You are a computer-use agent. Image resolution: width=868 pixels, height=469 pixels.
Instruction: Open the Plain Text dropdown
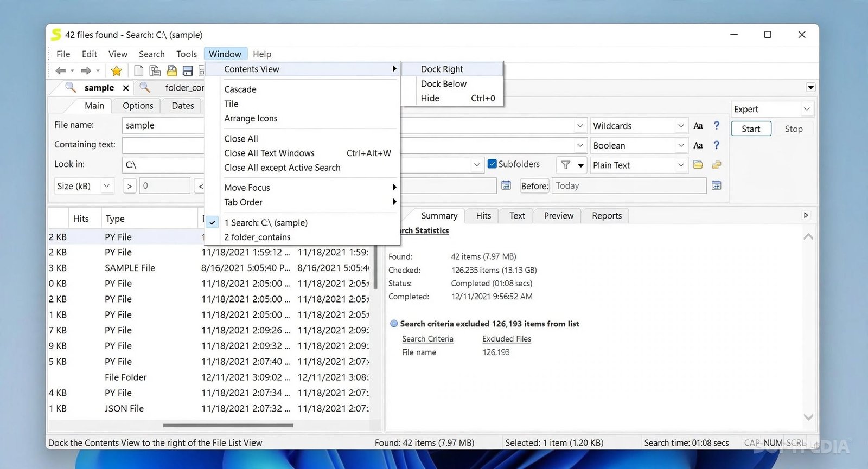681,165
